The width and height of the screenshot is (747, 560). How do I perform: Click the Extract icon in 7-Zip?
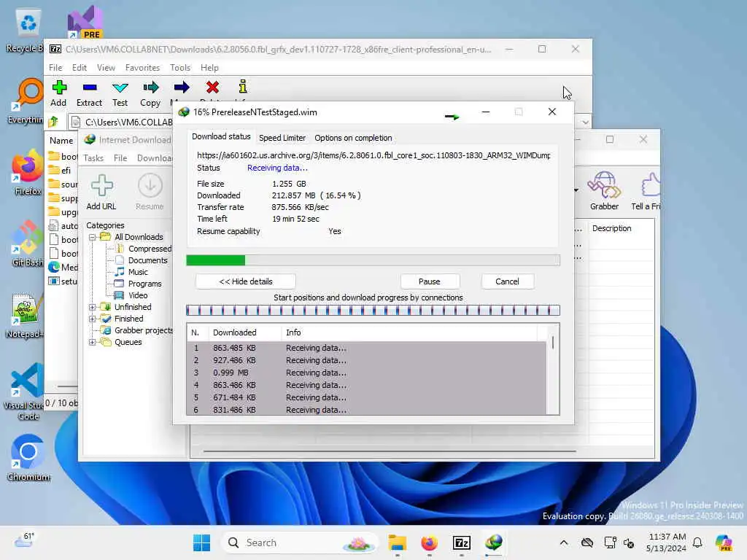pyautogui.click(x=90, y=87)
